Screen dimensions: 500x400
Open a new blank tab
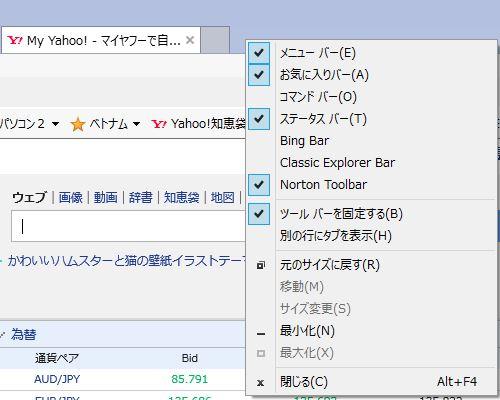click(215, 41)
